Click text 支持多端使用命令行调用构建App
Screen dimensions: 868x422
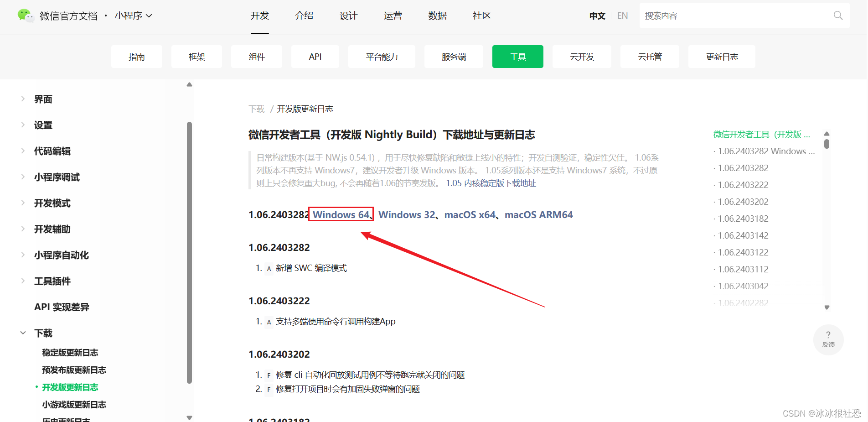click(x=336, y=322)
